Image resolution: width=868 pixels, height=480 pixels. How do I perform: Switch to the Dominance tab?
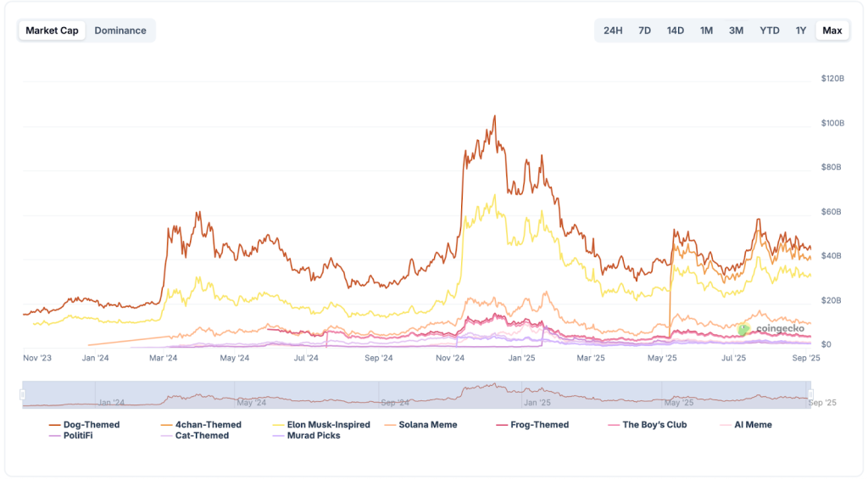[120, 31]
